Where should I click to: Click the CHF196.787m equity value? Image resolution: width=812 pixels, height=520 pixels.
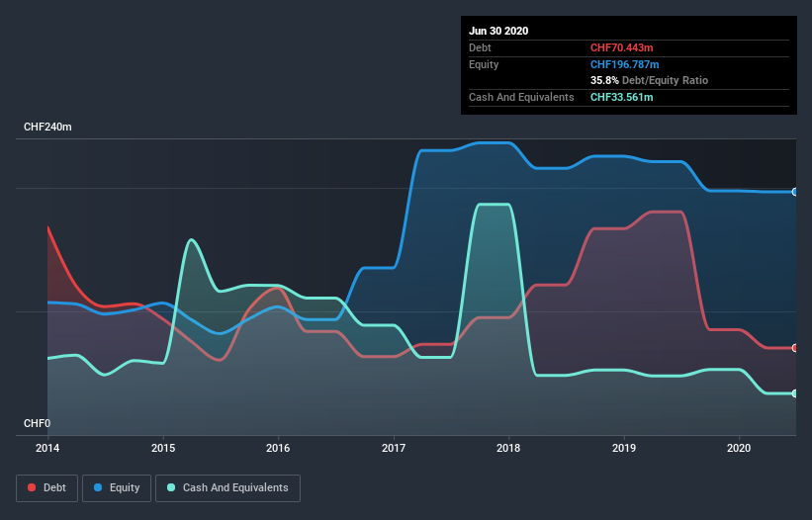pyautogui.click(x=624, y=64)
